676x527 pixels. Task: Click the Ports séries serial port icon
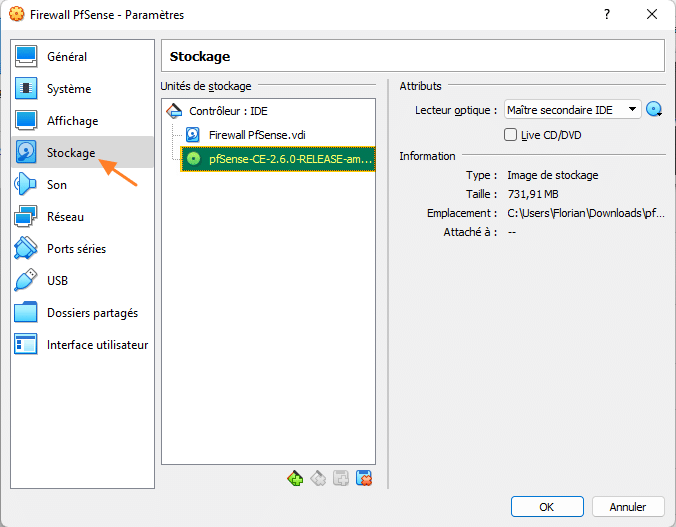(x=25, y=248)
